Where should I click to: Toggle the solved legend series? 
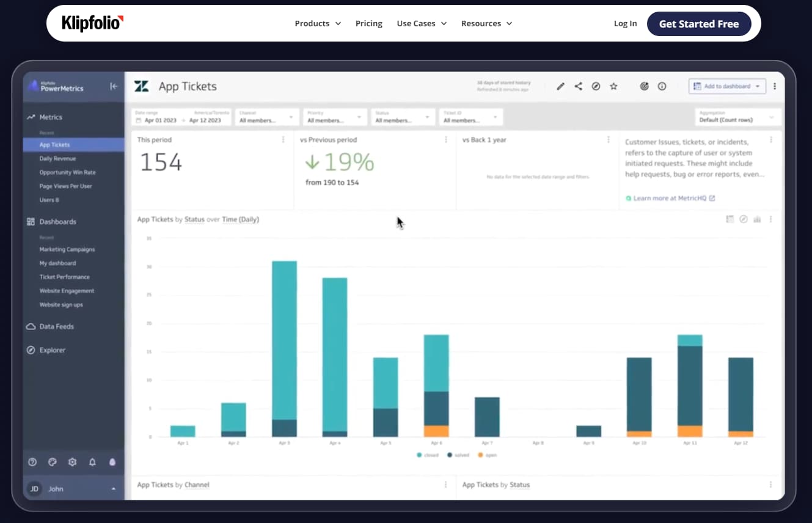pos(459,455)
